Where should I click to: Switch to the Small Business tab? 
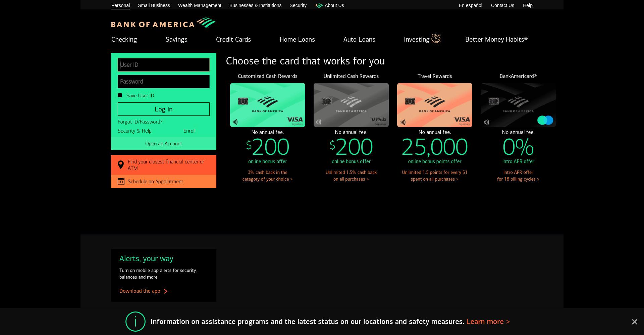coord(154,5)
